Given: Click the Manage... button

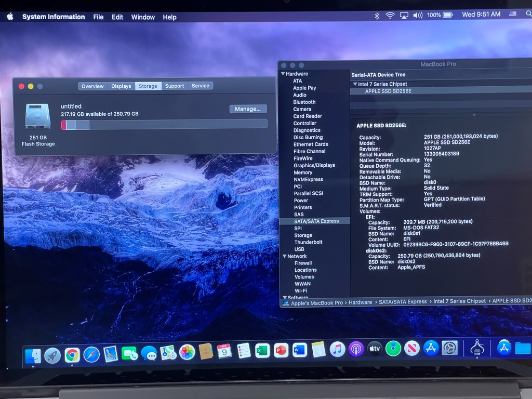Looking at the screenshot, I should [x=248, y=109].
